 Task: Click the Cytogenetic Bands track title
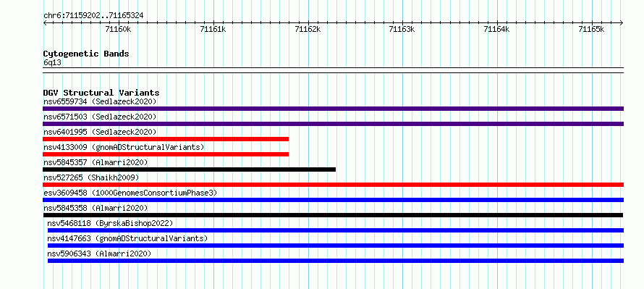coord(86,54)
